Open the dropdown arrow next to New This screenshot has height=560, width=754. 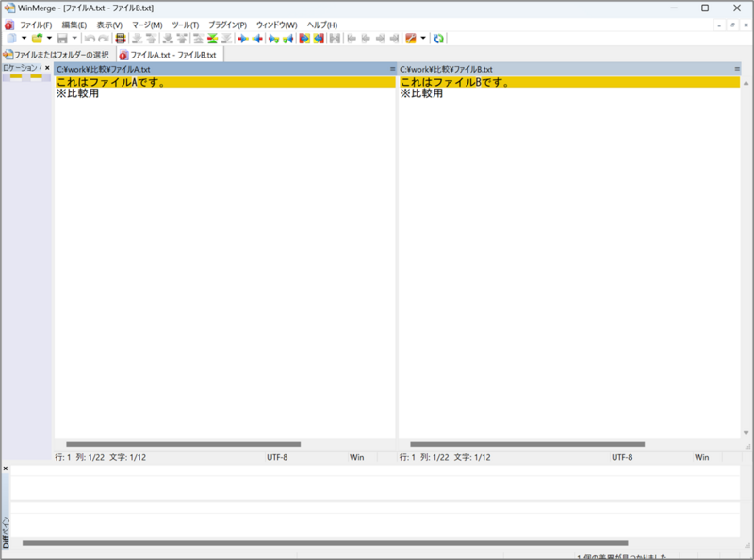tap(25, 38)
